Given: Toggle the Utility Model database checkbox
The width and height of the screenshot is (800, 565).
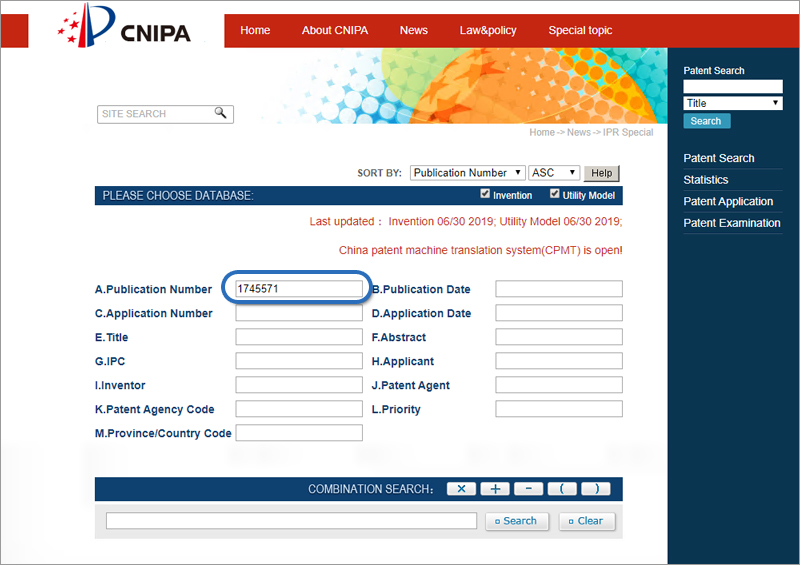Looking at the screenshot, I should [555, 194].
